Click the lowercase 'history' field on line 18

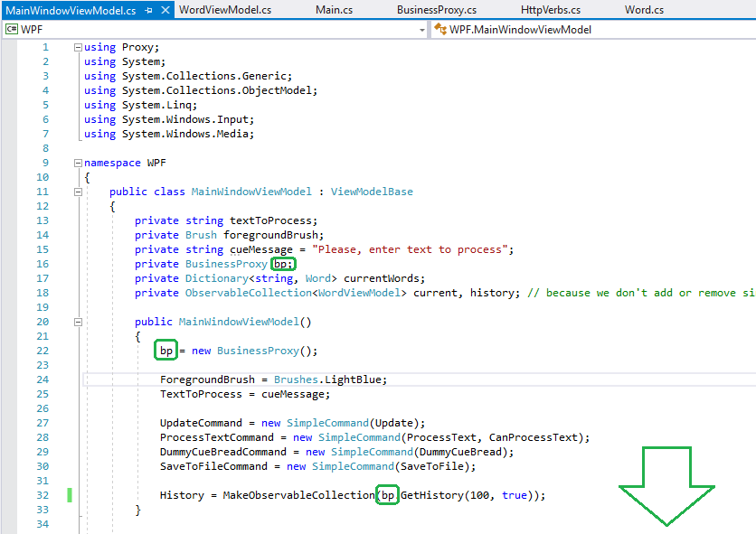492,293
